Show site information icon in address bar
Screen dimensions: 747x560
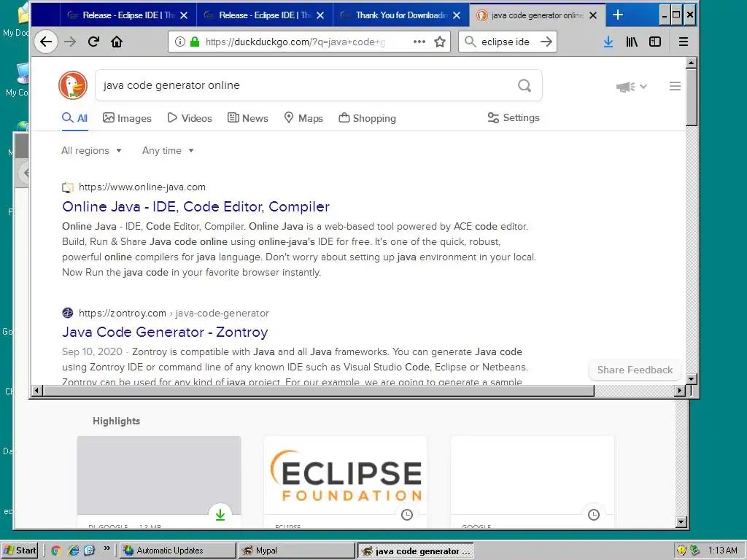pos(180,42)
